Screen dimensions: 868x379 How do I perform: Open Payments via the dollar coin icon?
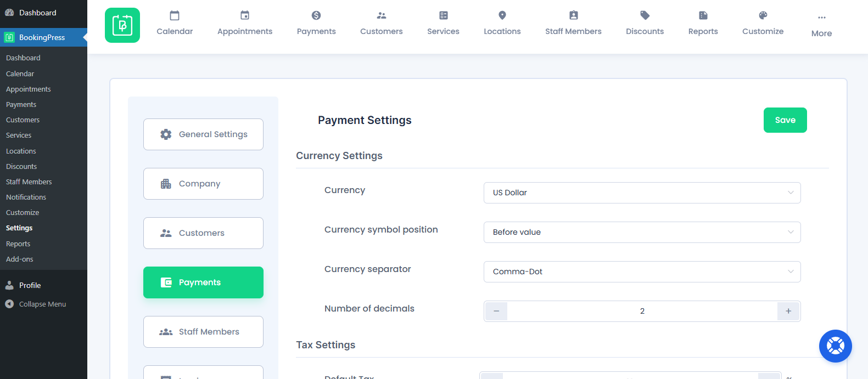pyautogui.click(x=316, y=15)
